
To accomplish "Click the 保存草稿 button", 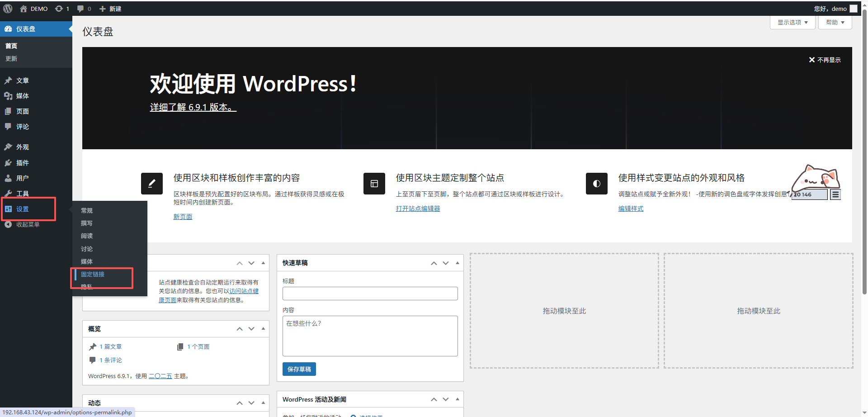I will (299, 369).
